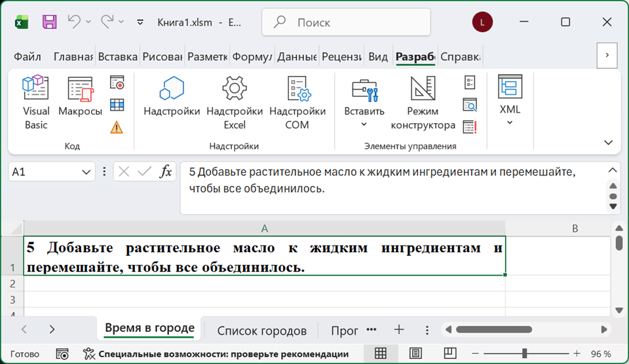Open zoom level dialog at 96 %
The height and width of the screenshot is (364, 629).
[601, 354]
